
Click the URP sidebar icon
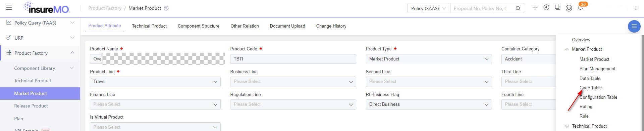[x=9, y=38]
